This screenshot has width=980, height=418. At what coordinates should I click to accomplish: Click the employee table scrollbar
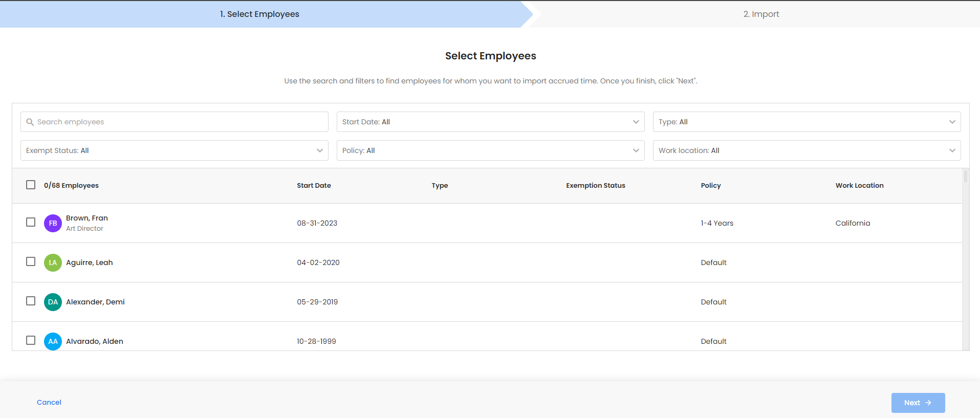point(966,177)
